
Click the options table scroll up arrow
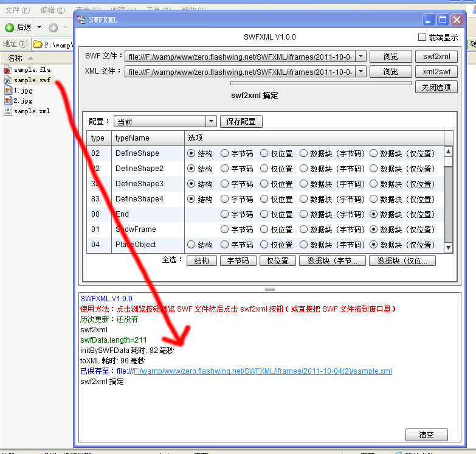tap(448, 152)
